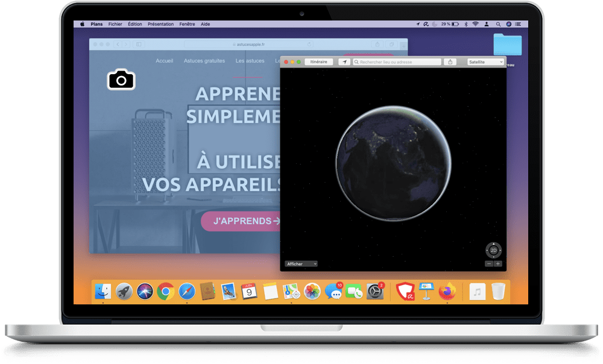Zoom in with the plus button
This screenshot has height=364, width=603.
(x=498, y=264)
